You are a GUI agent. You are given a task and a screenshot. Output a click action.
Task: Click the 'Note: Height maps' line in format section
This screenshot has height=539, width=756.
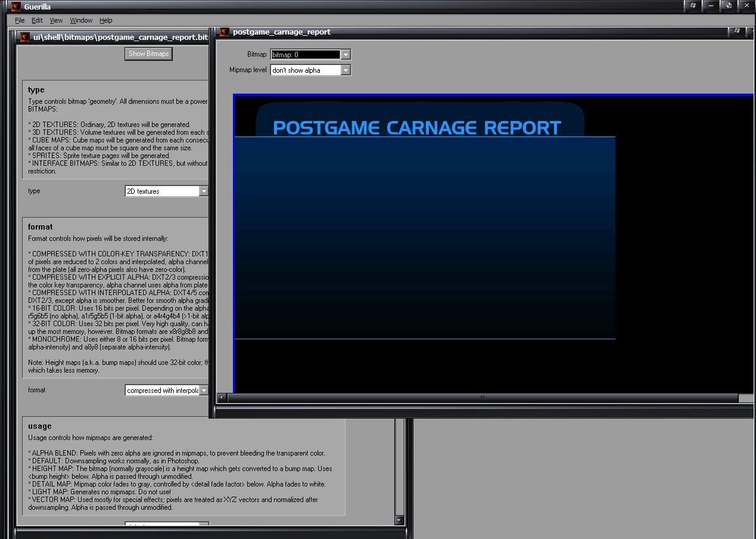(119, 363)
